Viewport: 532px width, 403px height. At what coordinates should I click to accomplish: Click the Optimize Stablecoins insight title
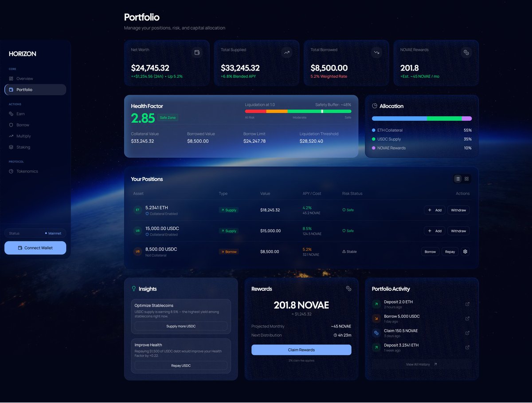tap(154, 305)
